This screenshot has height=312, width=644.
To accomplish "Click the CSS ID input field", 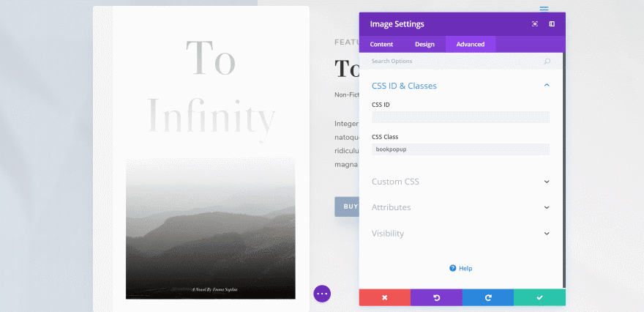I will (460, 117).
